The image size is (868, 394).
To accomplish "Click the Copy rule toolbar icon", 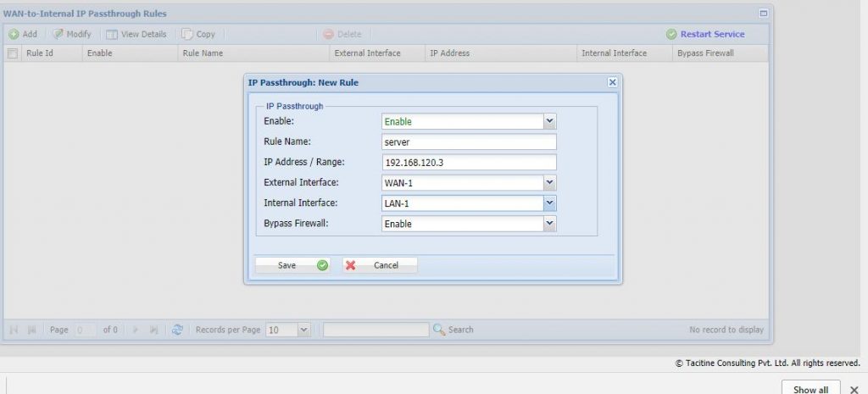I will coord(187,35).
